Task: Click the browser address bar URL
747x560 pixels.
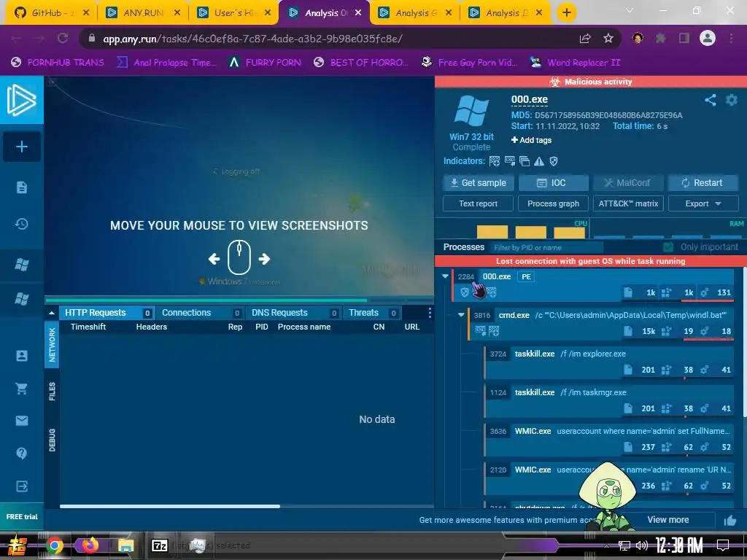Action: click(252, 39)
